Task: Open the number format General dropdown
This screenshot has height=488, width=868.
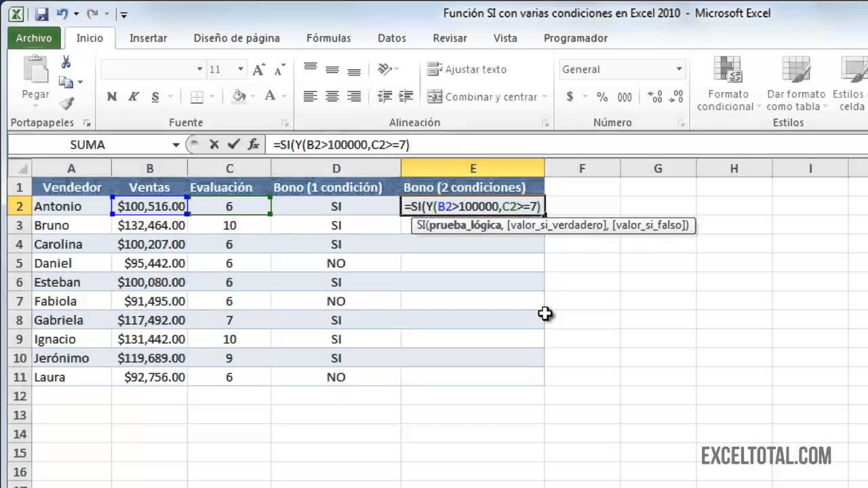Action: tap(679, 69)
